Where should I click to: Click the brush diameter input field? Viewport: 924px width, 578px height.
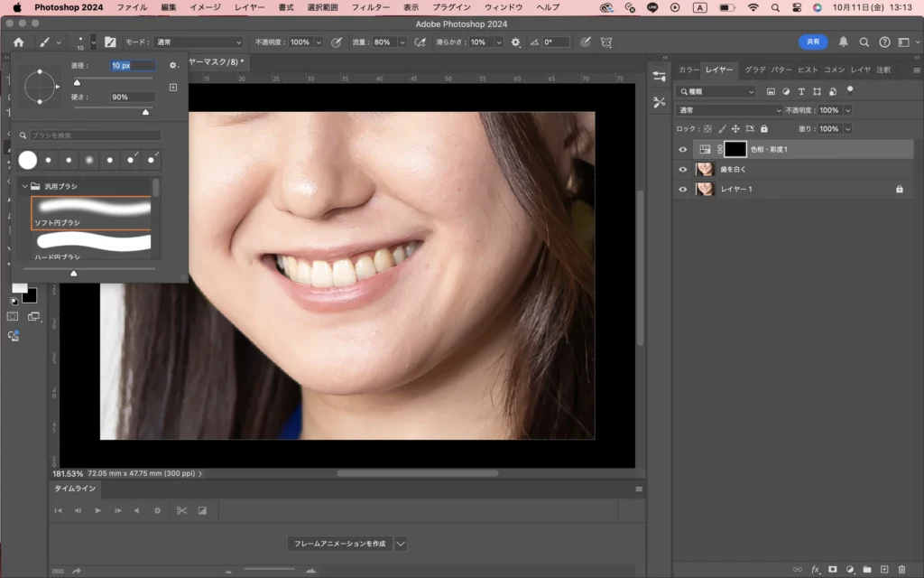[132, 65]
